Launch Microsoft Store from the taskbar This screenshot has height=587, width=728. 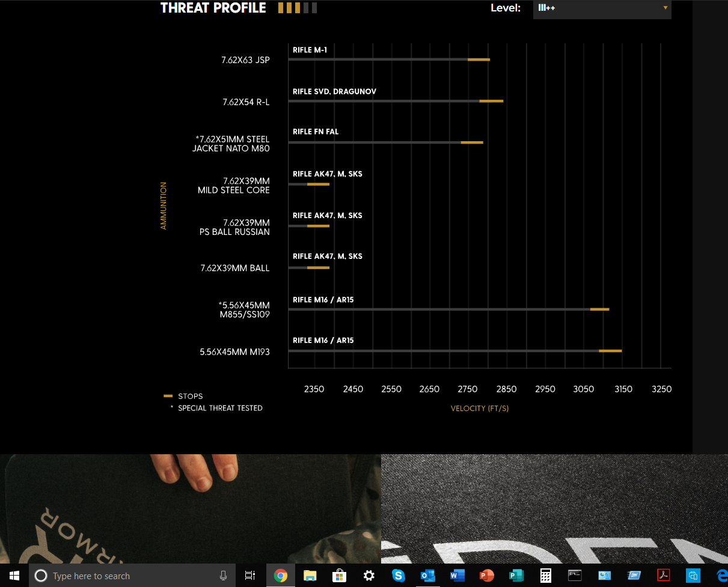click(x=339, y=576)
